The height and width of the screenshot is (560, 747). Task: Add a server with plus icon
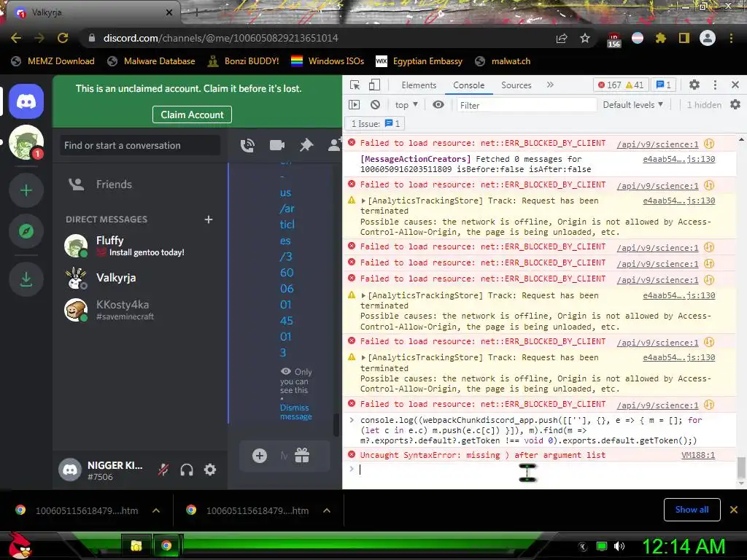click(x=26, y=190)
